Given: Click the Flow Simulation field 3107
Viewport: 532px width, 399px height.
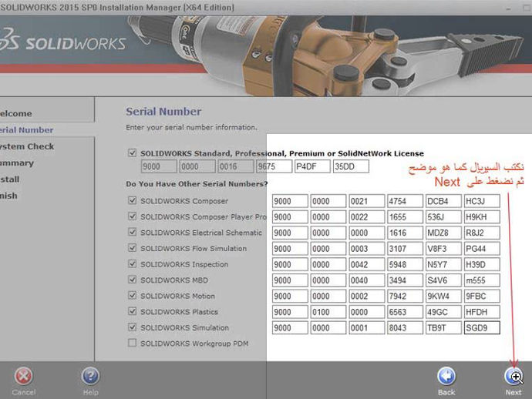Looking at the screenshot, I should [x=405, y=249].
